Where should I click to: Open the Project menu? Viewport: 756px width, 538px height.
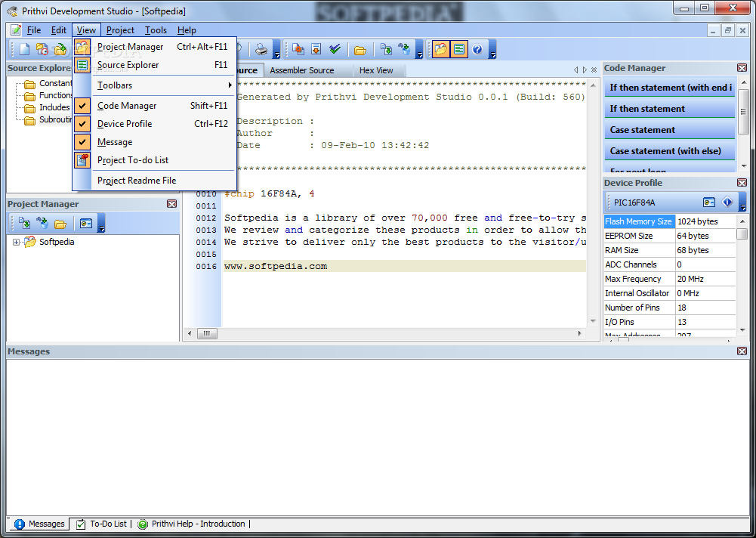point(120,30)
